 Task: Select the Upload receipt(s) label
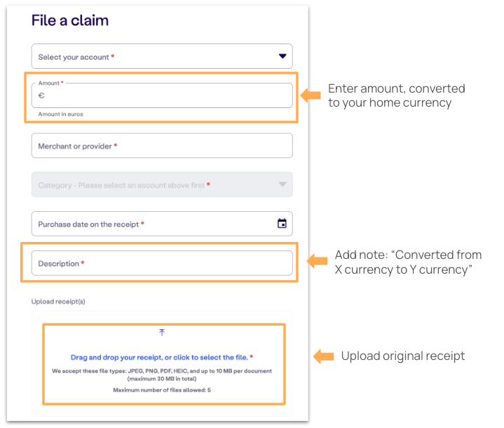pos(58,302)
